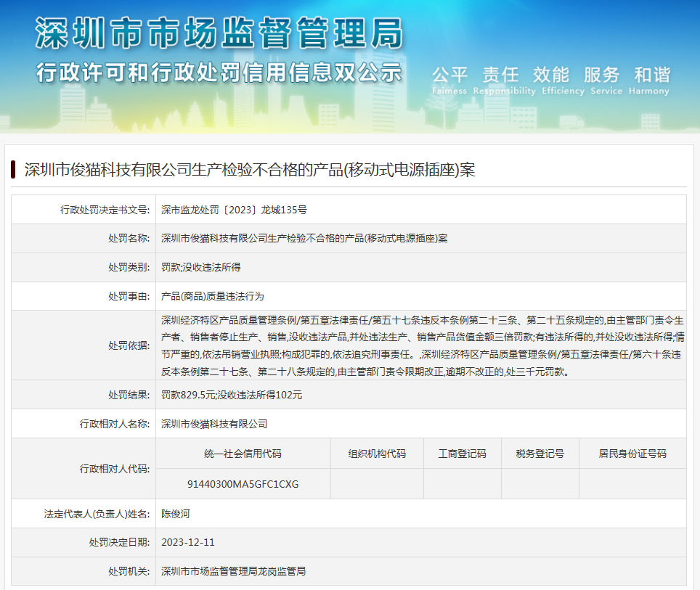The image size is (700, 590).
Task: Select the label 处罚类别
Action: pos(129,267)
